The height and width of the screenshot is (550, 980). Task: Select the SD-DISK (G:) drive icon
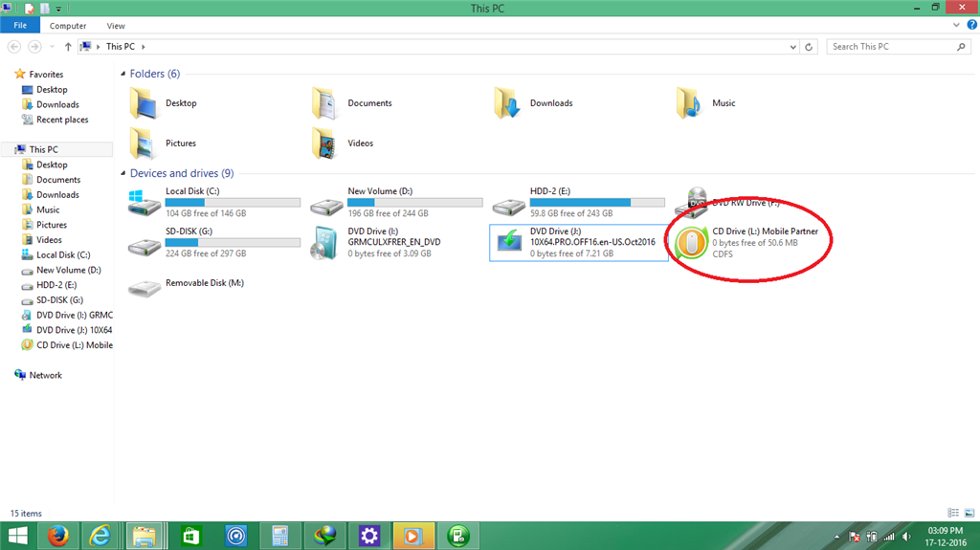[145, 246]
